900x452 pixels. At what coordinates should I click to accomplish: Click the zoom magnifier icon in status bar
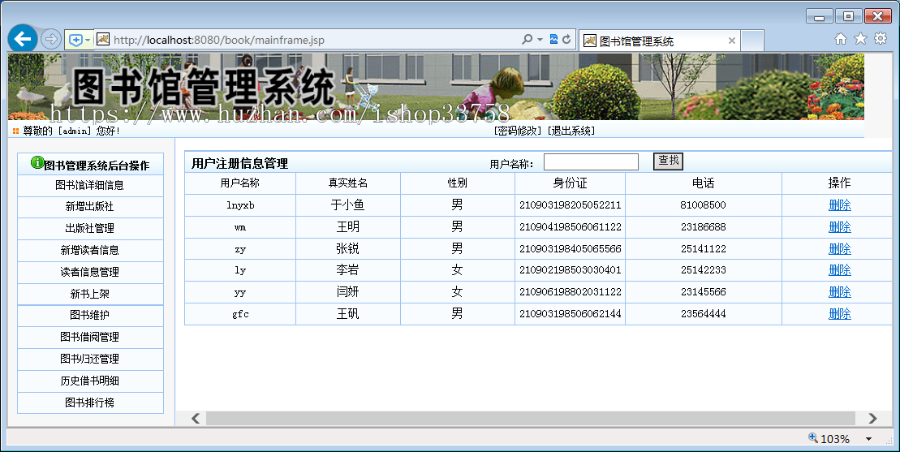click(813, 438)
